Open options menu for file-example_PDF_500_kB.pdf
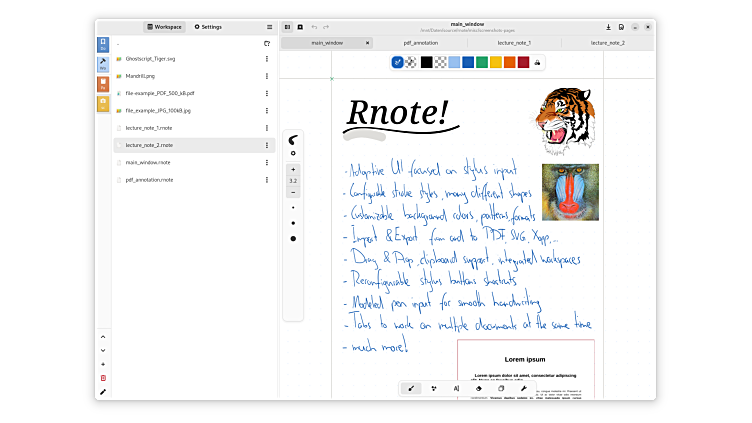Image resolution: width=752 pixels, height=423 pixels. click(x=267, y=94)
